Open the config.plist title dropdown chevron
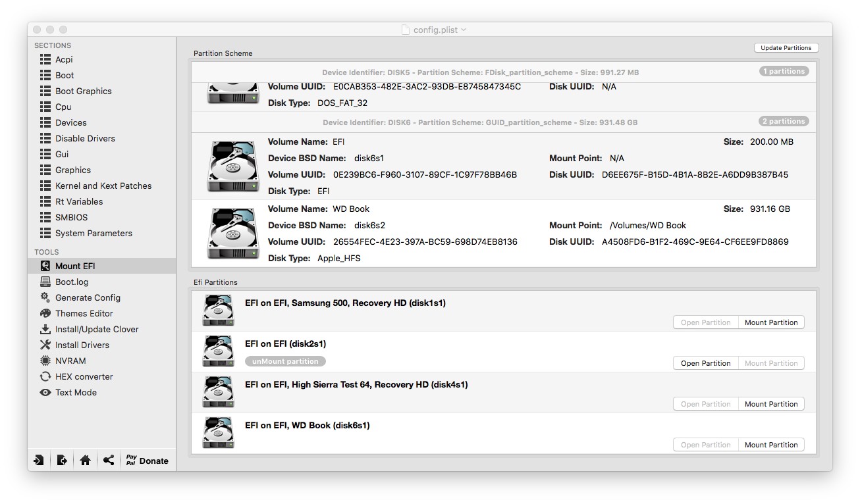Image resolution: width=860 pixels, height=504 pixels. 464,30
